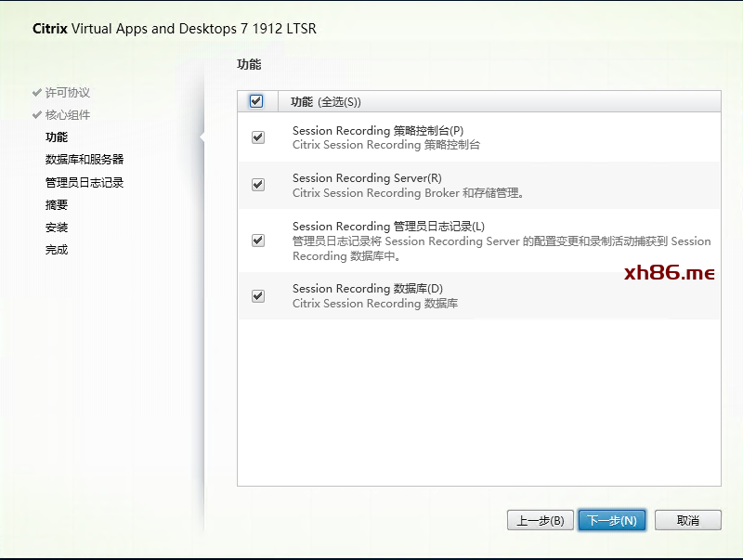Image resolution: width=743 pixels, height=560 pixels.
Task: Disable Session Recording 管理员日志记录(L) checkbox
Action: click(258, 241)
